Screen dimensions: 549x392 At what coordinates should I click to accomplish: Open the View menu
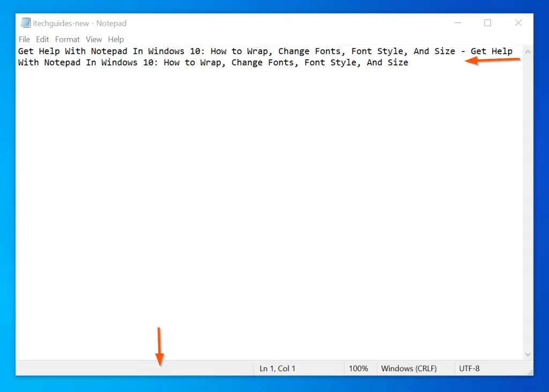(94, 39)
